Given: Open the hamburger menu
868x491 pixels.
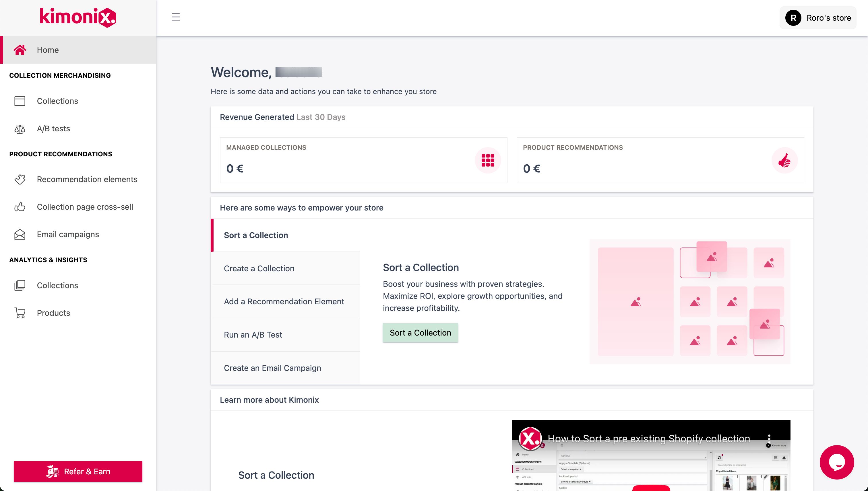Looking at the screenshot, I should 175,17.
